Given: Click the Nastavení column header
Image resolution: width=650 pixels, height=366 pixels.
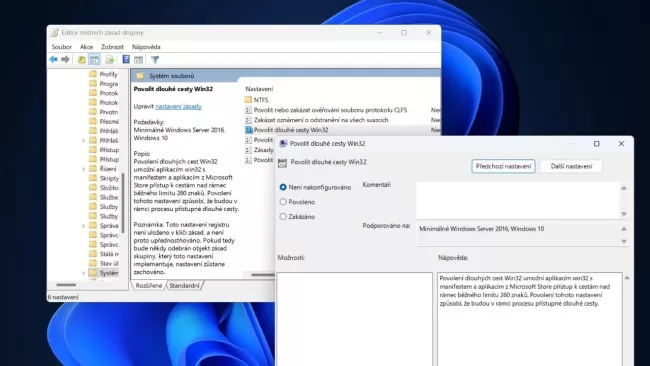Looking at the screenshot, I should tap(259, 89).
